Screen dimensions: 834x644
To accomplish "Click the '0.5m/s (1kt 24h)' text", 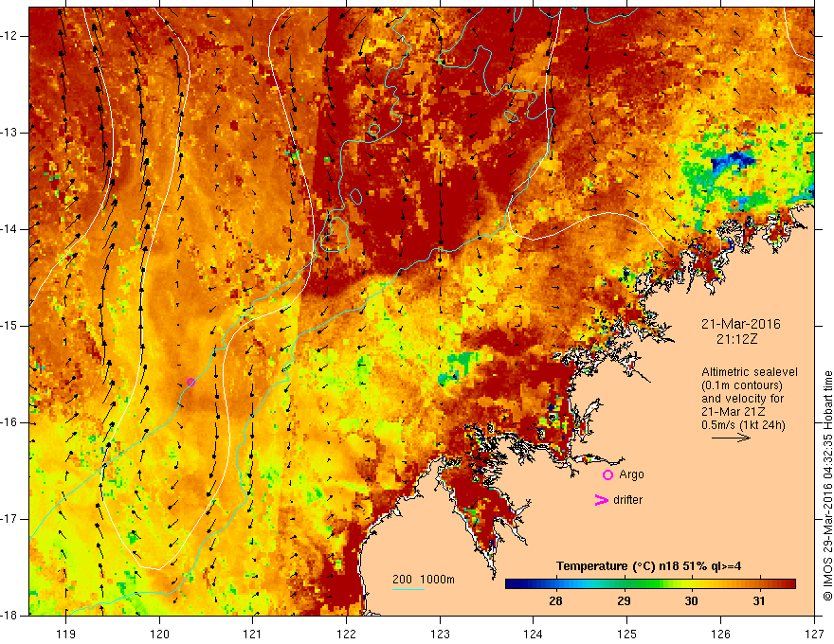I will pos(743,425).
